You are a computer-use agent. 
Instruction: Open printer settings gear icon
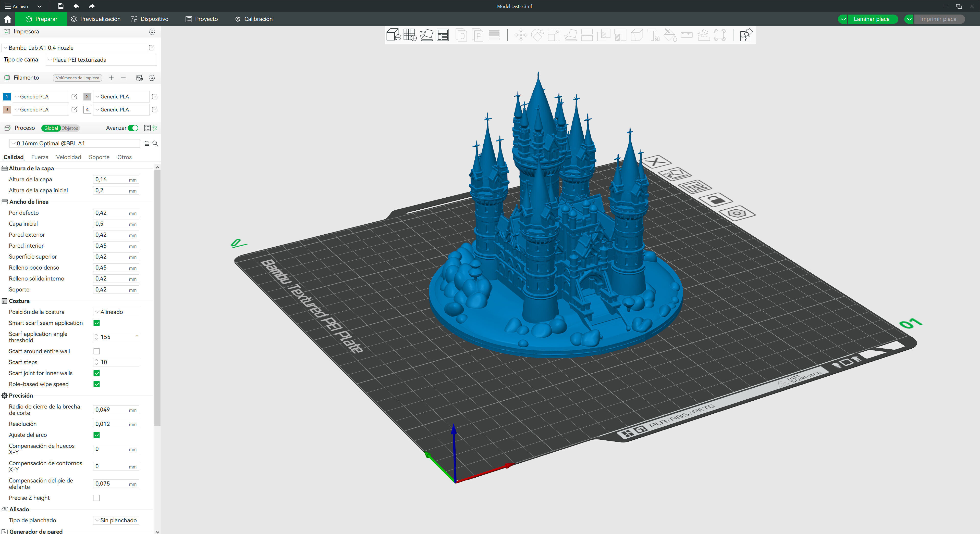click(x=152, y=32)
